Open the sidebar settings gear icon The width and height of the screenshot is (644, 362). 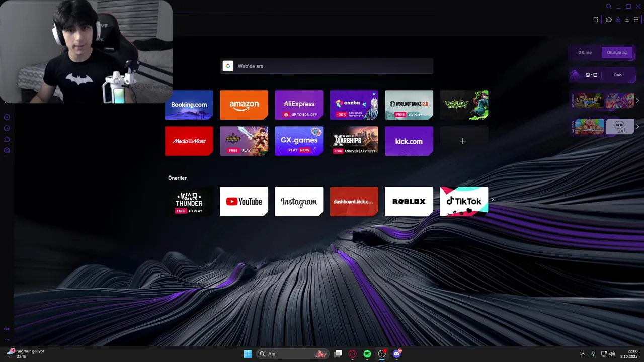point(7,150)
